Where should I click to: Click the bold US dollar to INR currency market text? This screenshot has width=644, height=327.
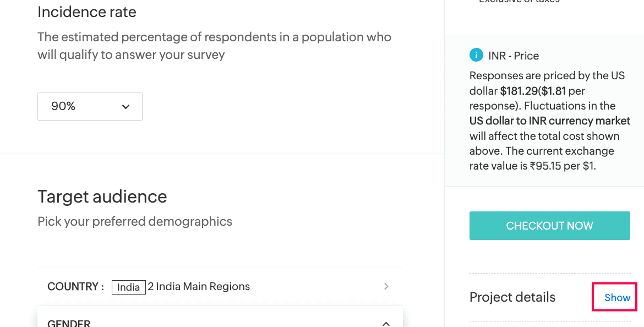(550, 121)
